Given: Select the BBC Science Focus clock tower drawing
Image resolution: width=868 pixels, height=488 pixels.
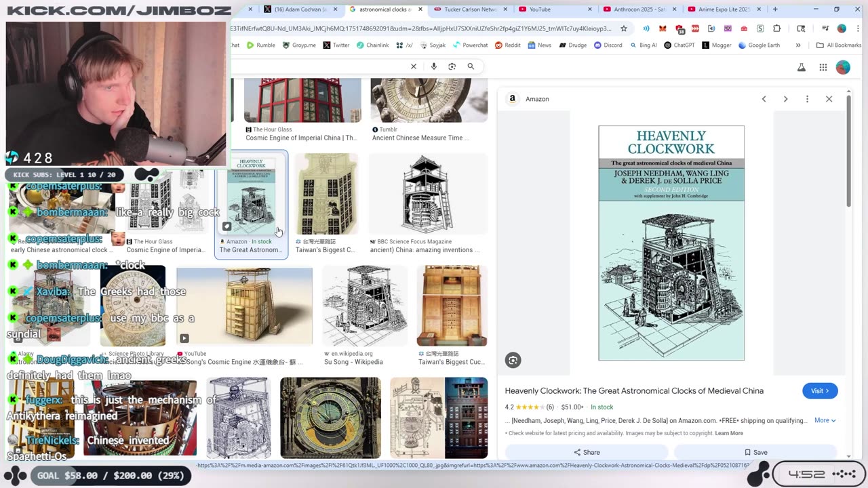Looking at the screenshot, I should click(x=428, y=194).
